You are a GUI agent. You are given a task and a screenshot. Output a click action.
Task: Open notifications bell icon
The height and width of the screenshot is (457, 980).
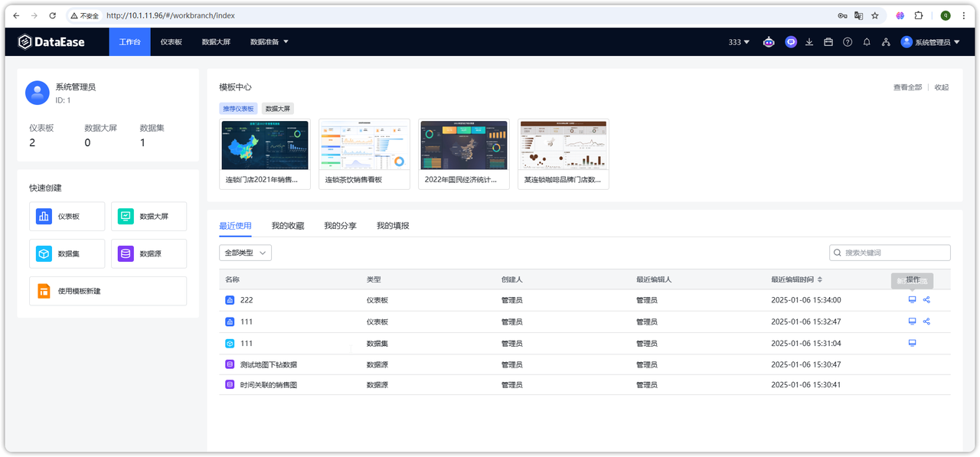tap(867, 42)
